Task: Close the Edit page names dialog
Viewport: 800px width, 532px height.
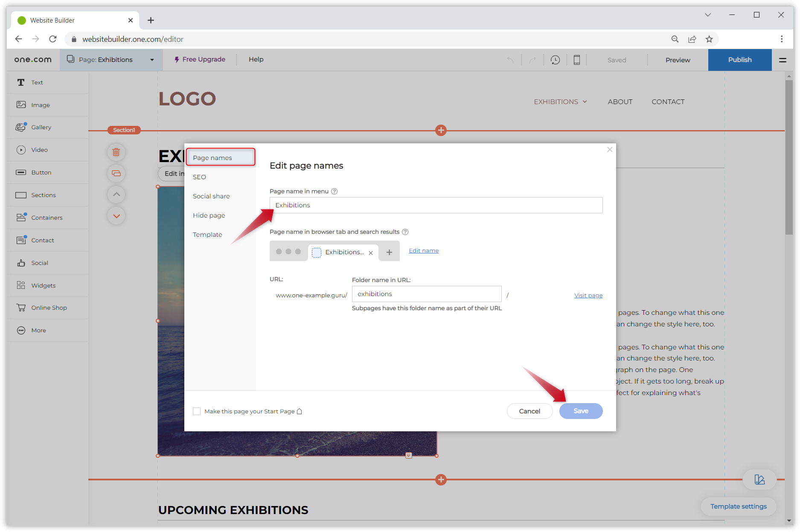Action: point(610,149)
